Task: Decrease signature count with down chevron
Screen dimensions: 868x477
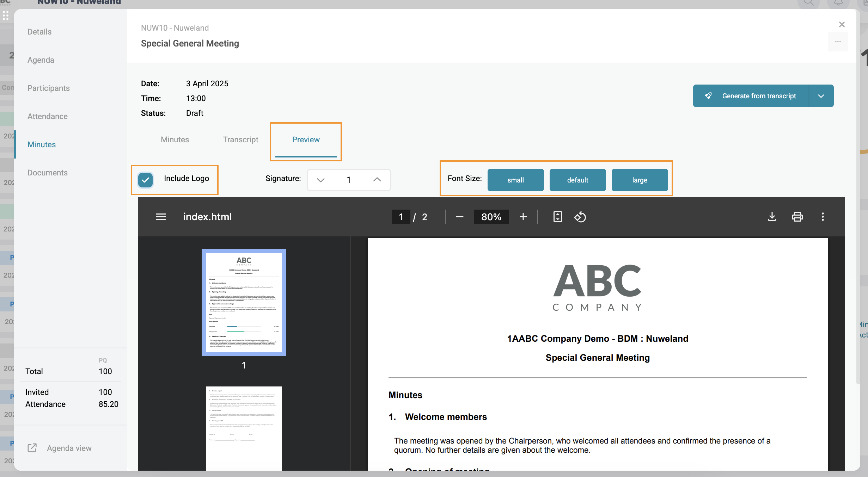Action: 320,180
